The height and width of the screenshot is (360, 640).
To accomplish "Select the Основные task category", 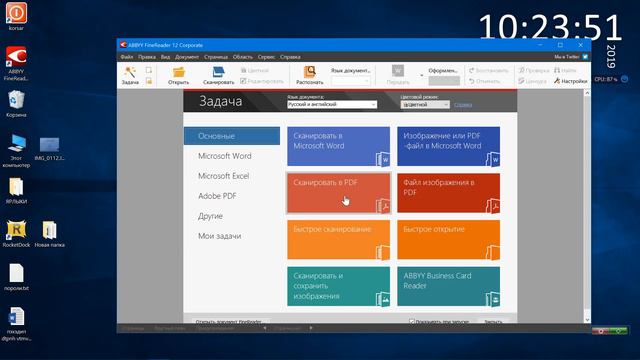I will point(232,136).
